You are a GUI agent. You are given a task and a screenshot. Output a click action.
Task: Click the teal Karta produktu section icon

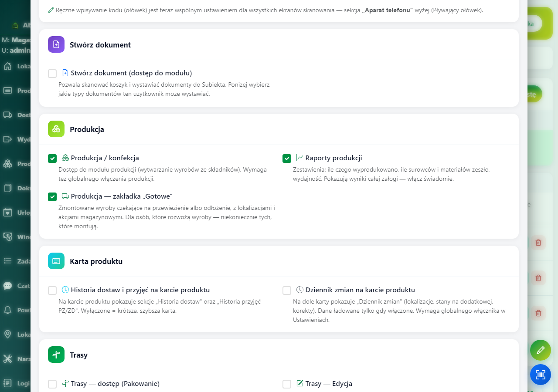pos(56,261)
